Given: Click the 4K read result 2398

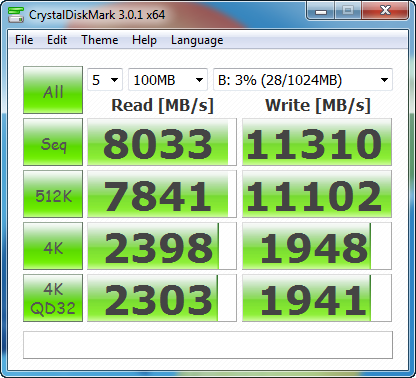Looking at the screenshot, I should tap(162, 246).
